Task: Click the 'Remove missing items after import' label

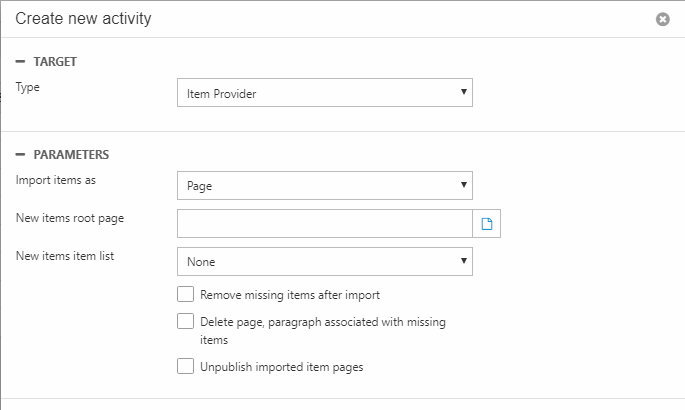Action: point(289,295)
